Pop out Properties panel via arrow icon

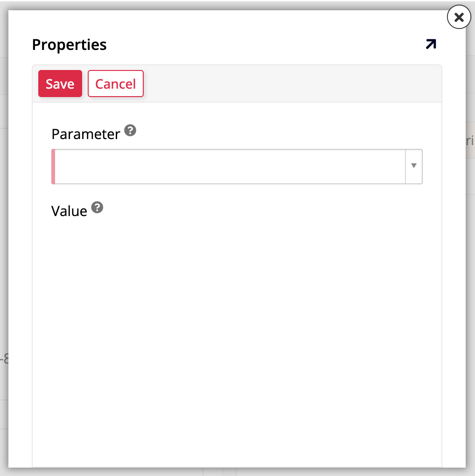click(x=431, y=44)
